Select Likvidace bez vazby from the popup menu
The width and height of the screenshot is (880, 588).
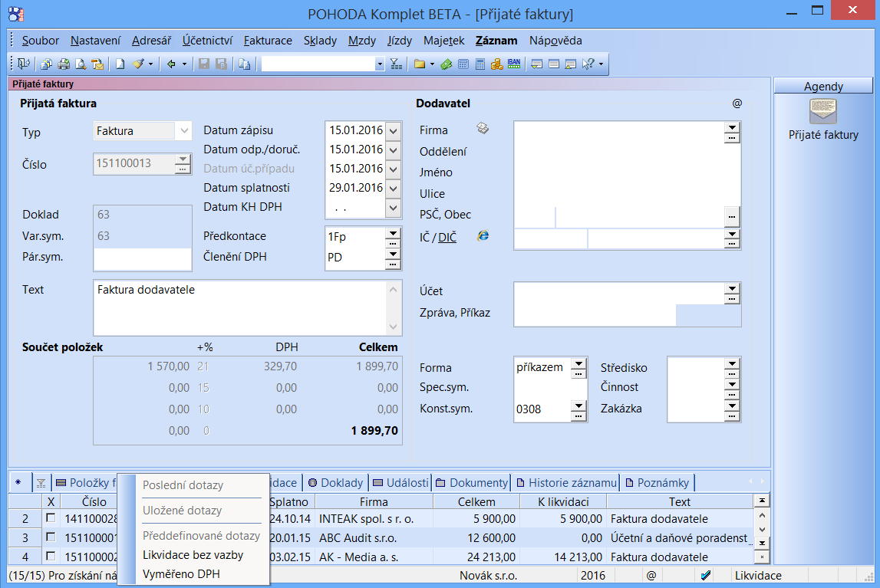click(193, 555)
